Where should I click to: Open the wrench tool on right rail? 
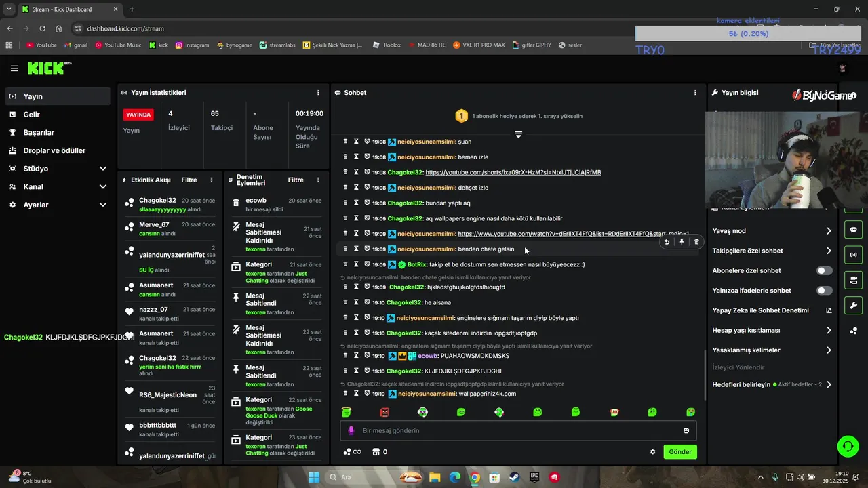pyautogui.click(x=853, y=305)
